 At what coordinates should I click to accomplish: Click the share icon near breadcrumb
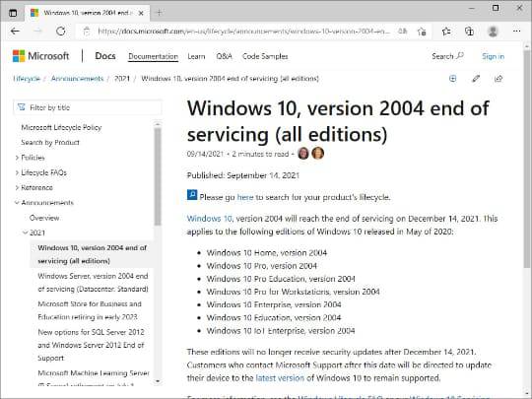pyautogui.click(x=499, y=79)
